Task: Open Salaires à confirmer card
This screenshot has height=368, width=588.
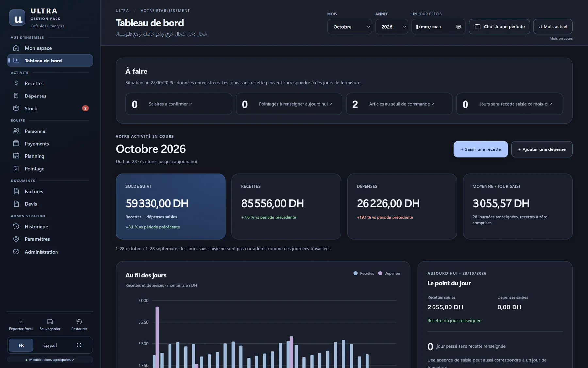Action: (179, 104)
